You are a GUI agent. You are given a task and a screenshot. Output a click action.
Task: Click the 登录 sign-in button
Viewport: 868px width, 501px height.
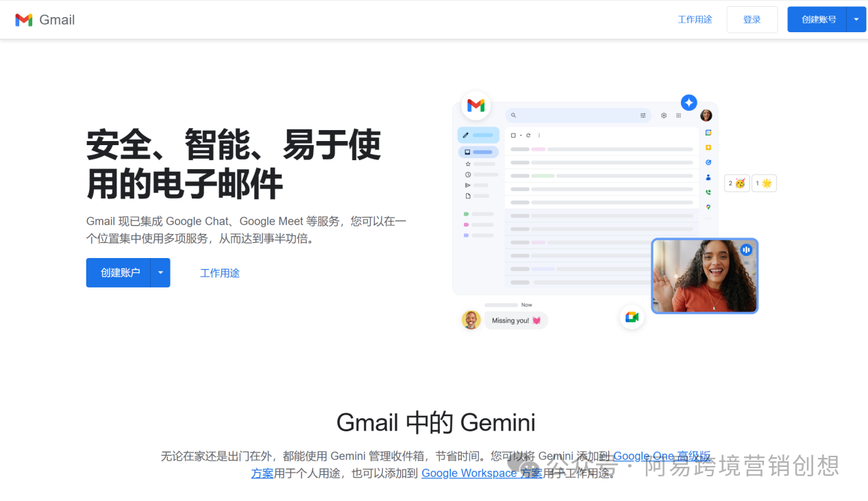[752, 20]
